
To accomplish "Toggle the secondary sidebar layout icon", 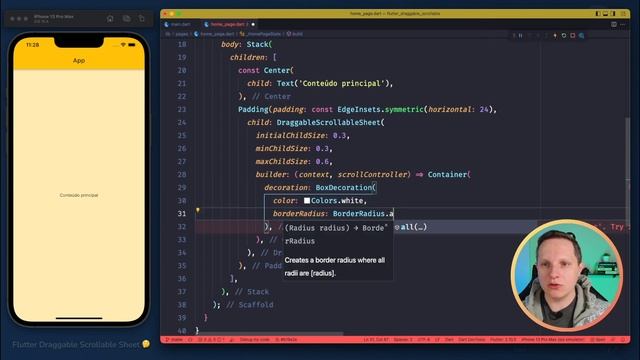I will pyautogui.click(x=613, y=13).
